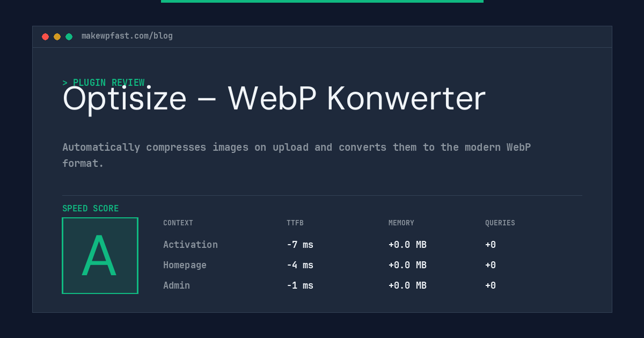Click the 'Optisize – WebP Konwerter' title
The height and width of the screenshot is (338, 644).
click(x=274, y=99)
